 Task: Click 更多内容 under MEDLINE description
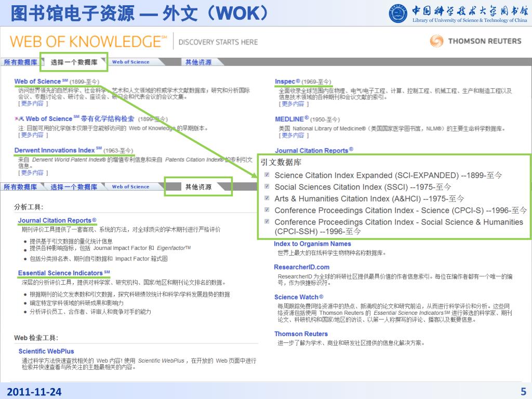pos(293,136)
